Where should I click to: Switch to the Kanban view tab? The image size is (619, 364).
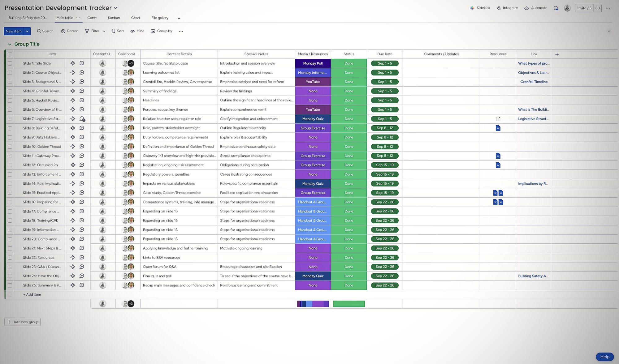[x=114, y=18]
